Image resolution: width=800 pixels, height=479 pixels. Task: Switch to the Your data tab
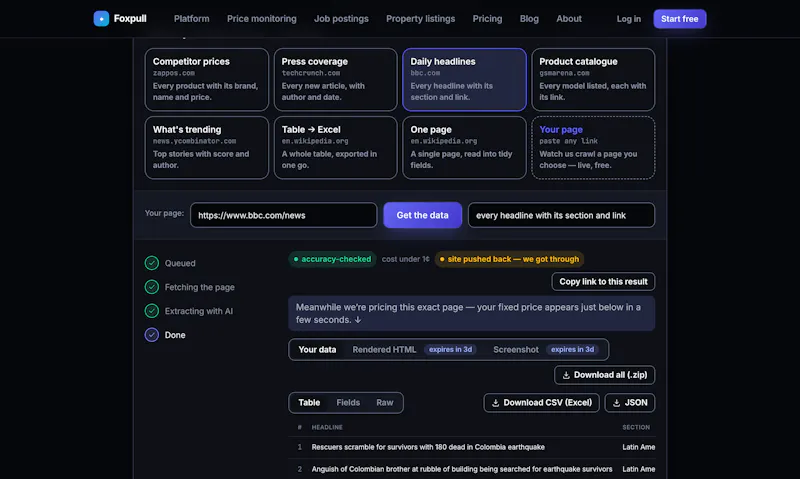[x=317, y=350]
